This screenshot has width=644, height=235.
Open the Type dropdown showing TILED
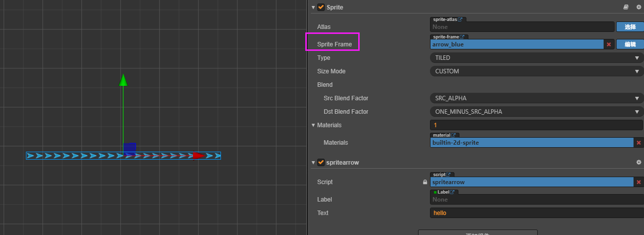click(536, 58)
